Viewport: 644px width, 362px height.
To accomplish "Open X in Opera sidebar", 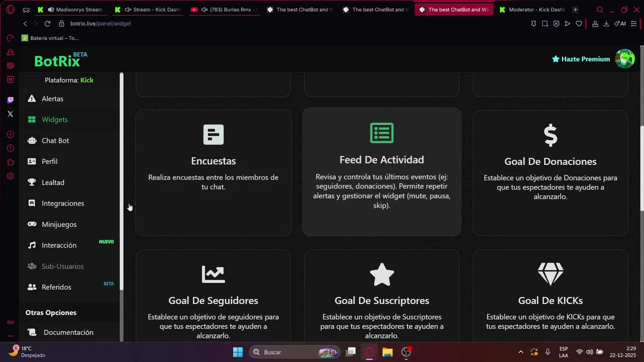I will [10, 114].
